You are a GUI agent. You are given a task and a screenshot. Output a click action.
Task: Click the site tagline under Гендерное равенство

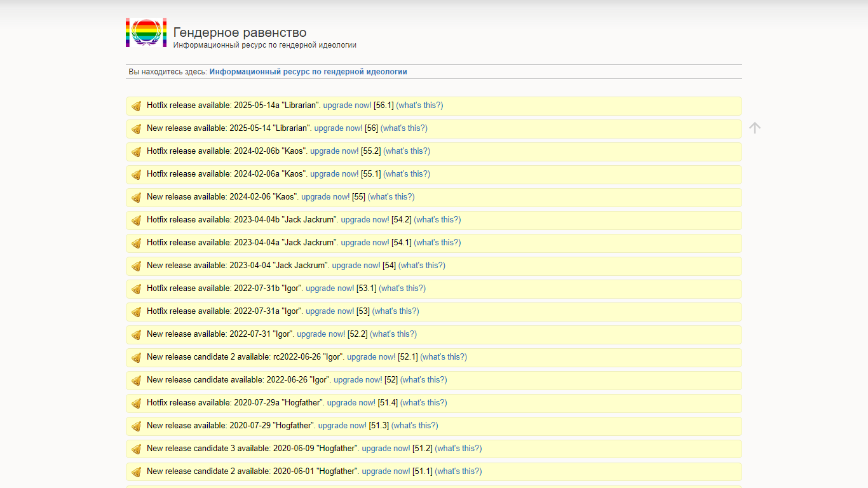tap(265, 45)
